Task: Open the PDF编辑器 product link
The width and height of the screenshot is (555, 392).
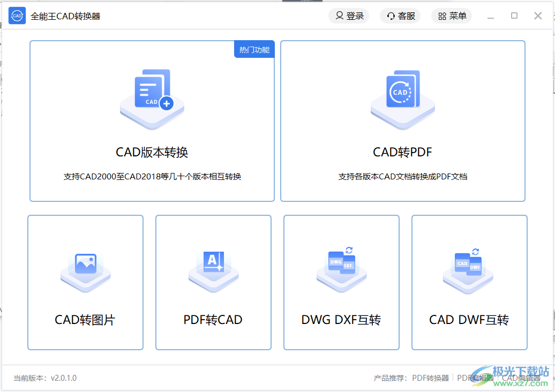Action: pos(475,378)
